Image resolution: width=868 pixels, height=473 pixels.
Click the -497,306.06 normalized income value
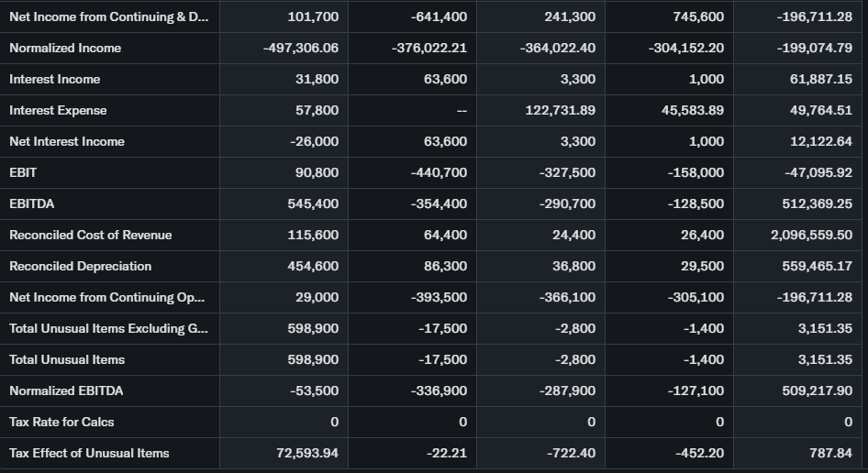pyautogui.click(x=300, y=48)
